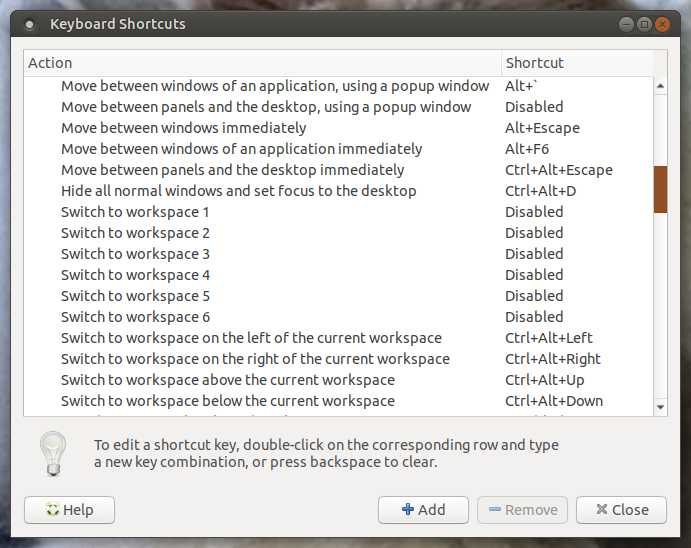
Task: Select the 'Switch to workspace 1' row
Action: [x=338, y=212]
